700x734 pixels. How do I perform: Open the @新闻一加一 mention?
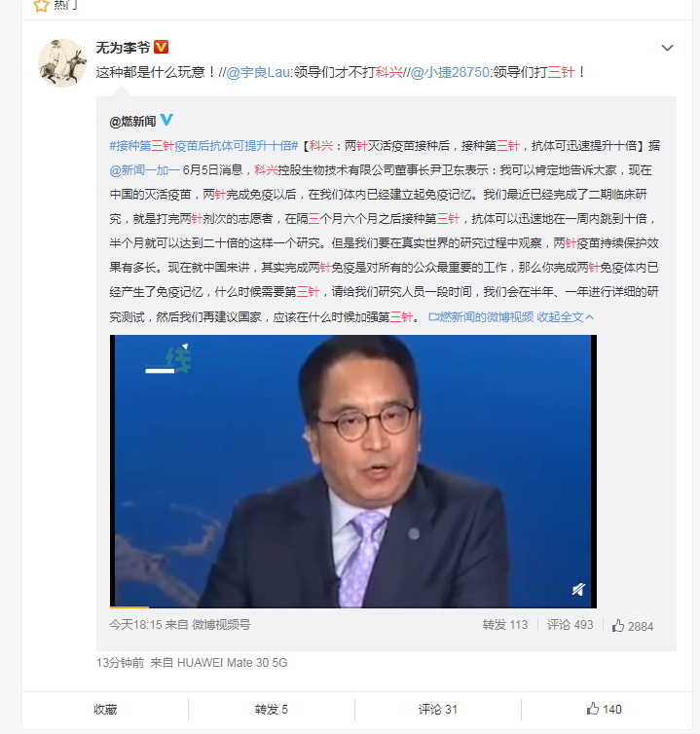(145, 170)
